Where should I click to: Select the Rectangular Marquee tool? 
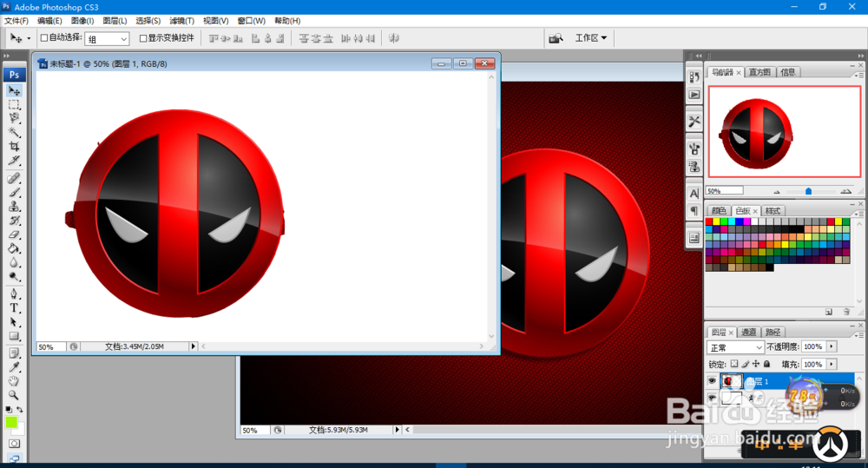point(15,105)
